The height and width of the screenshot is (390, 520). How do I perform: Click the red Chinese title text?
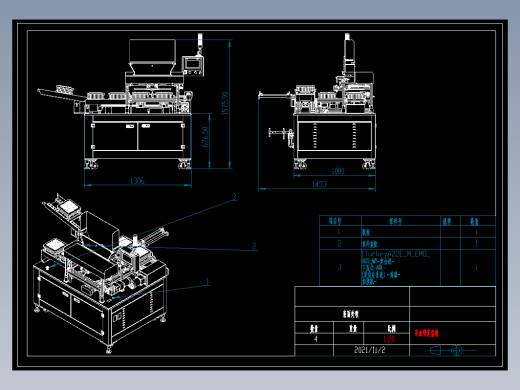tap(426, 333)
